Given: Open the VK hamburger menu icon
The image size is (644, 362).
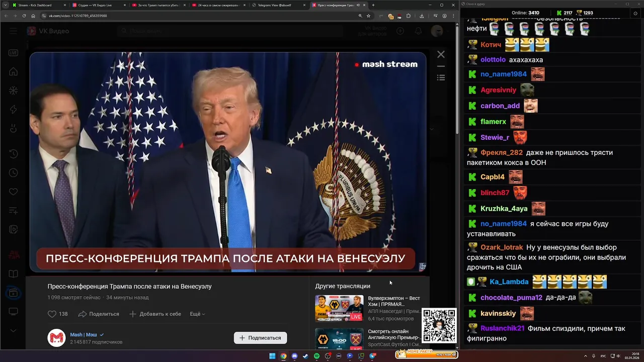Looking at the screenshot, I should [14, 31].
